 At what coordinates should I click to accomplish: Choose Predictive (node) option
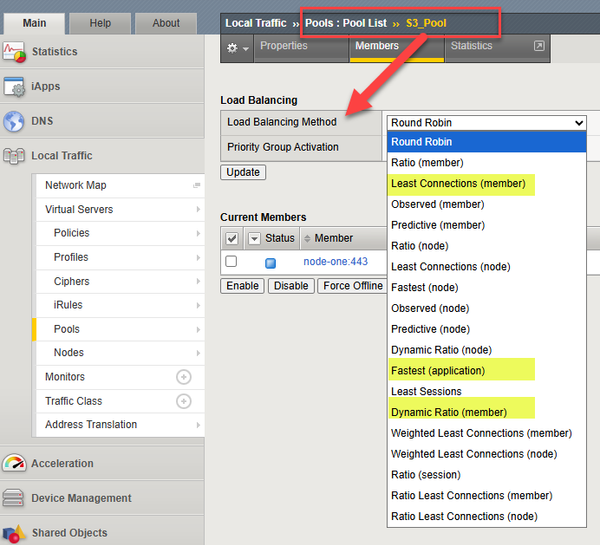pos(486,329)
